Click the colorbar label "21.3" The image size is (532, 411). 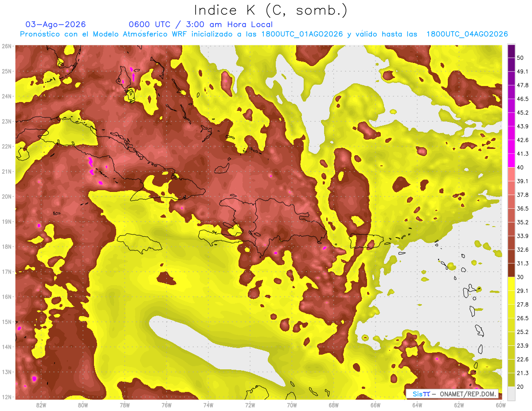(x=522, y=373)
